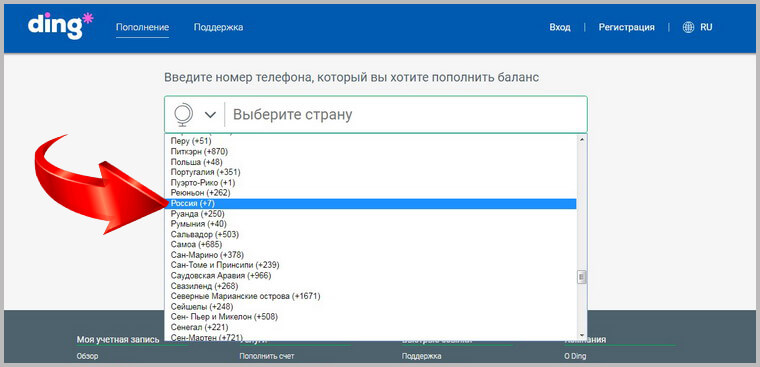Open the Пополнить счет footer link
Viewport: 760px width, 367px height.
(x=267, y=356)
